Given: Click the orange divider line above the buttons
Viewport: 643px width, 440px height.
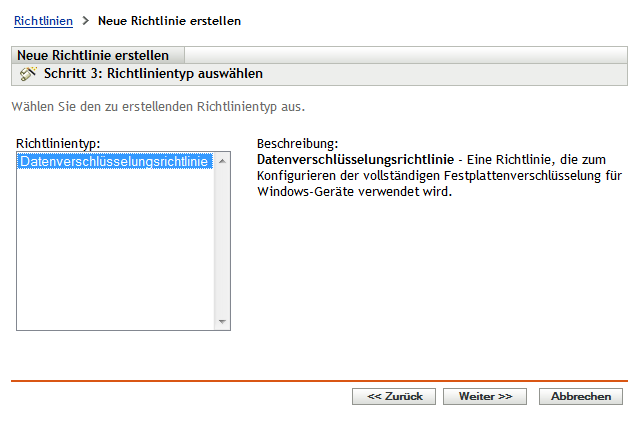Looking at the screenshot, I should click(320, 380).
